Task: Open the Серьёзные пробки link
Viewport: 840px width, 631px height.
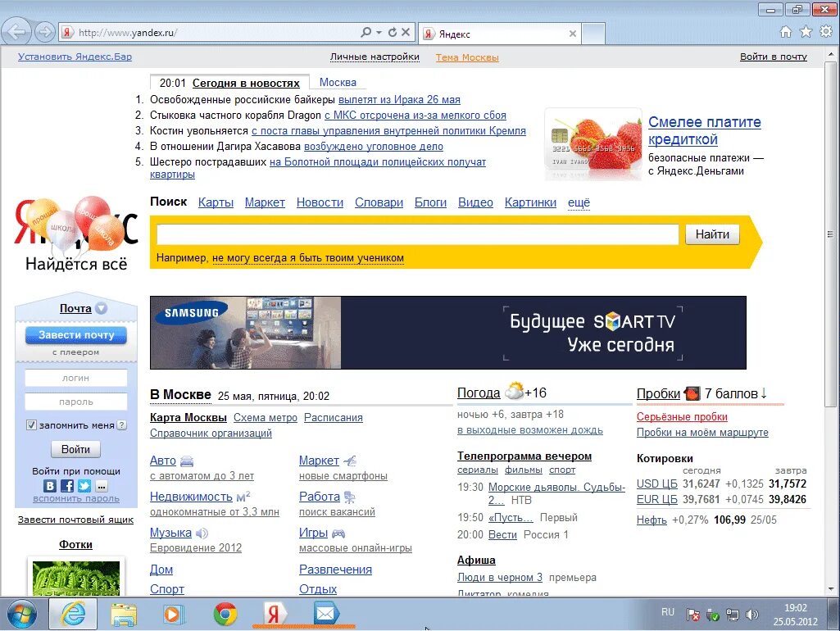Action: [682, 417]
